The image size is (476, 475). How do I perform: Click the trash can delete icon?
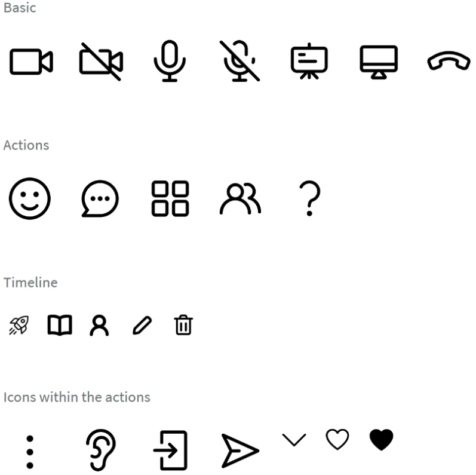(x=183, y=325)
